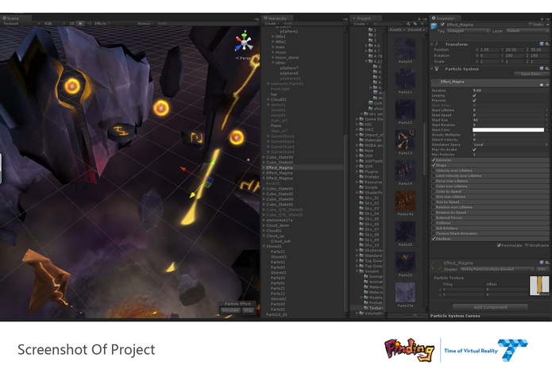Enable Velocity over Lifetime module
The width and height of the screenshot is (552, 392).
(x=434, y=171)
